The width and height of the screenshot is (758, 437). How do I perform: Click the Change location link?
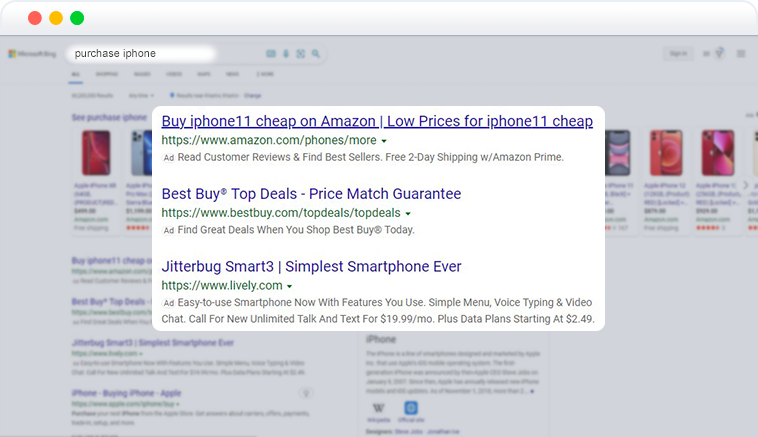click(252, 96)
